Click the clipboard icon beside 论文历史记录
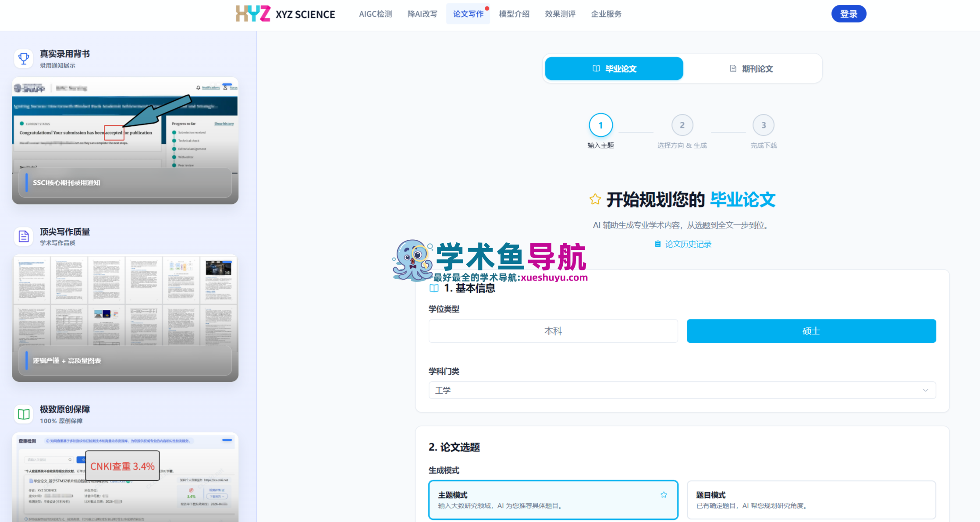This screenshot has height=522, width=980. [657, 244]
